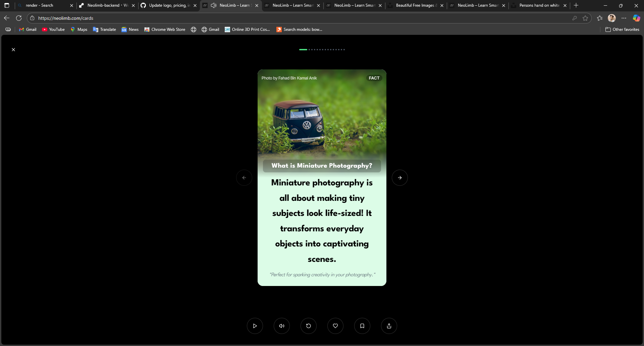The width and height of the screenshot is (644, 346).
Task: Bookmark the current card
Action: tap(362, 326)
